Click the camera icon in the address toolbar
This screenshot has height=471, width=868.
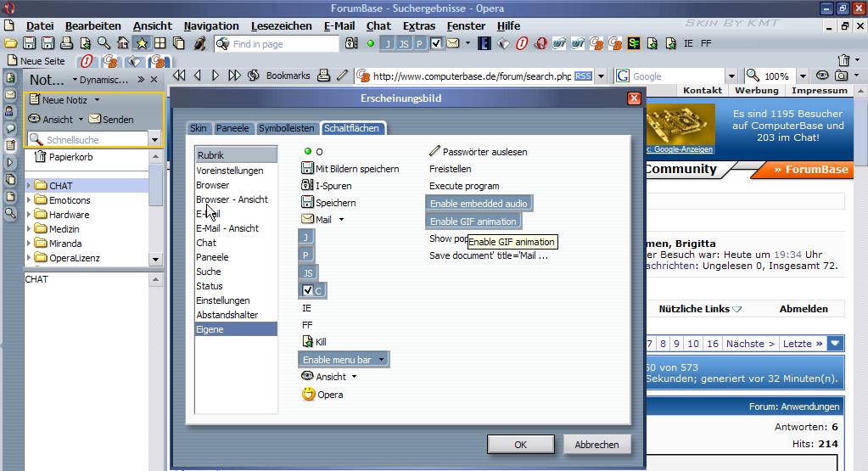[842, 76]
